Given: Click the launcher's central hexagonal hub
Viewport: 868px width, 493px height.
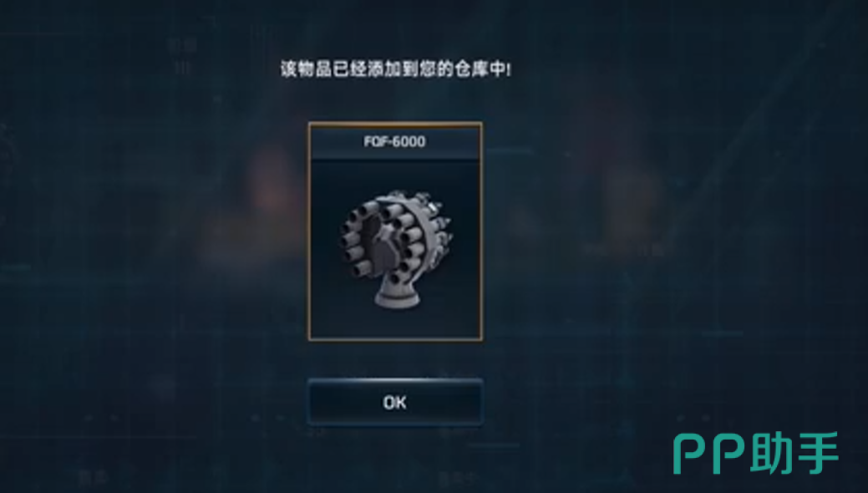Looking at the screenshot, I should pyautogui.click(x=383, y=242).
